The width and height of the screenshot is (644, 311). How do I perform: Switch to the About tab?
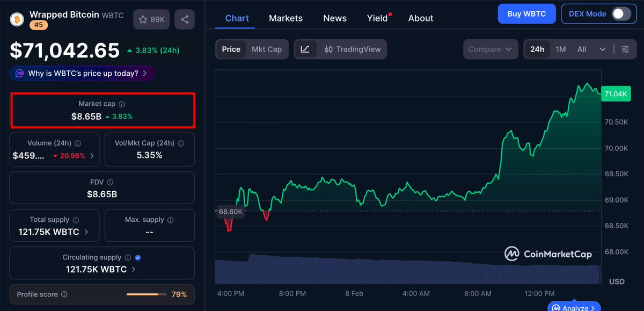pyautogui.click(x=421, y=18)
